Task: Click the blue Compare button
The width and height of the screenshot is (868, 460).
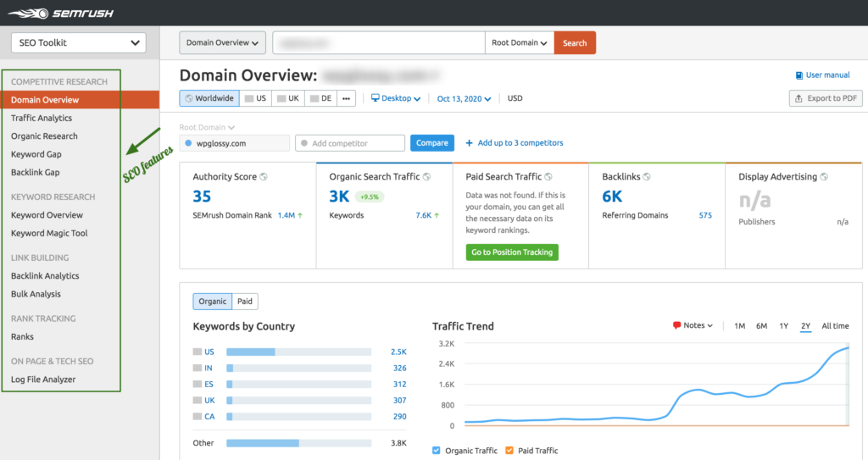Action: pos(431,143)
